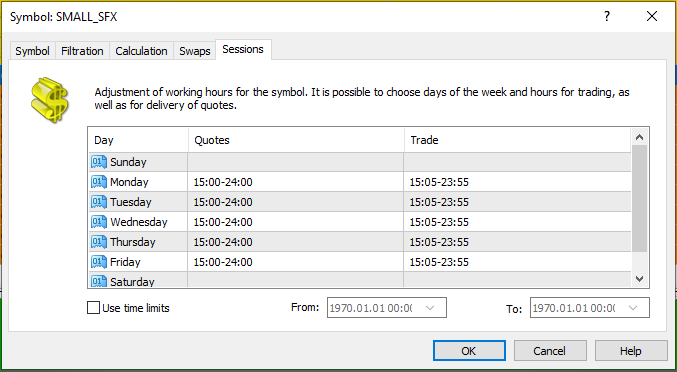Open the From date dropdown
677x372 pixels.
(430, 308)
